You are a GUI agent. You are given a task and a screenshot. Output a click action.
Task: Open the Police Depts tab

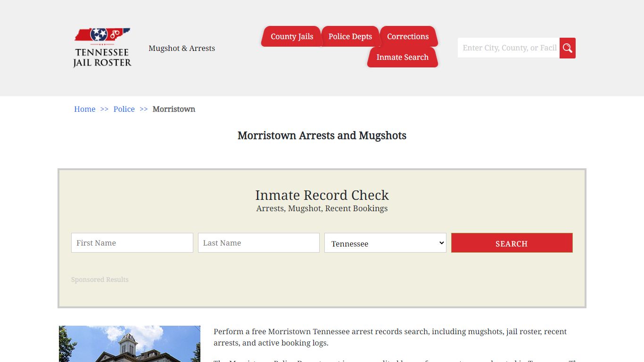click(350, 36)
